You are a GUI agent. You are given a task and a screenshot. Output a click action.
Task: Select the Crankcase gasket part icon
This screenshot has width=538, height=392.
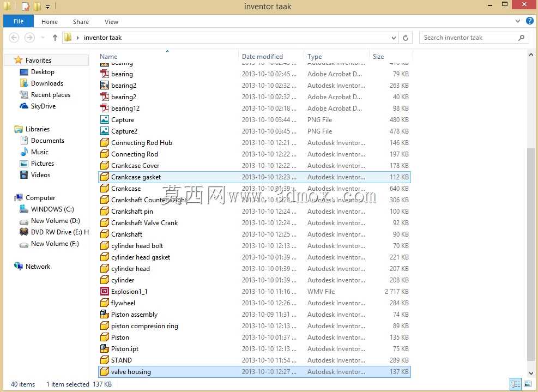104,177
